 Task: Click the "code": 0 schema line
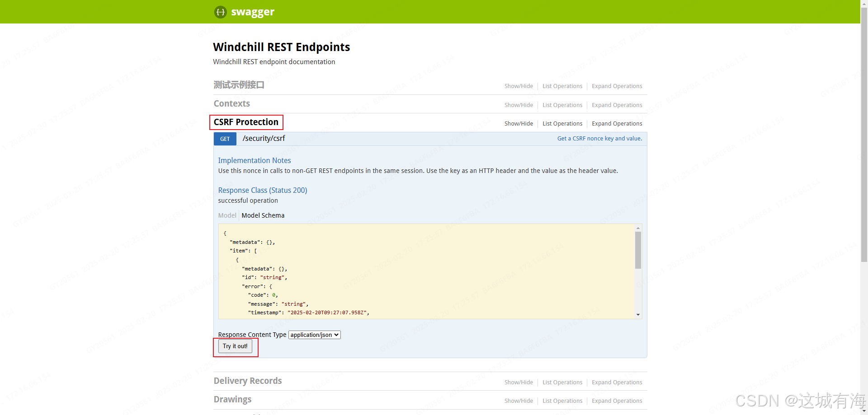[x=263, y=295]
